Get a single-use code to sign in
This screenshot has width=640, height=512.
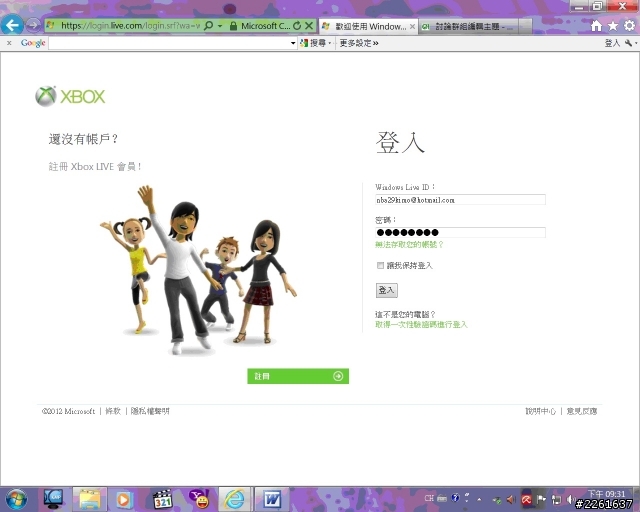point(421,325)
